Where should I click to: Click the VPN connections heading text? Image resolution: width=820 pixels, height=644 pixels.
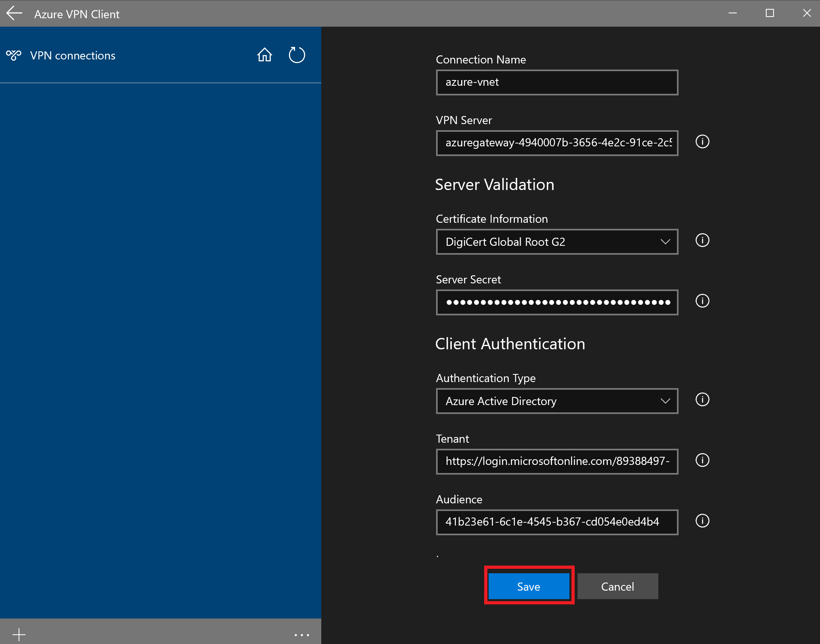[73, 55]
